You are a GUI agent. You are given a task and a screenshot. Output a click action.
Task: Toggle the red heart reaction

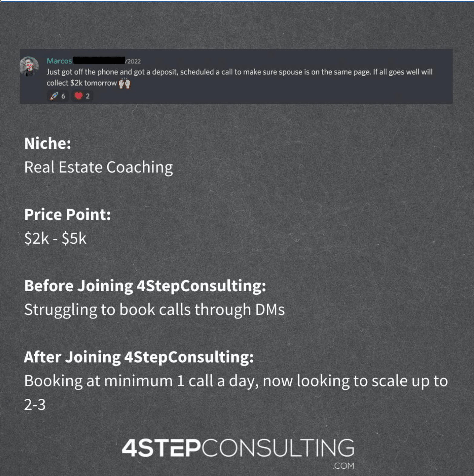[82, 96]
